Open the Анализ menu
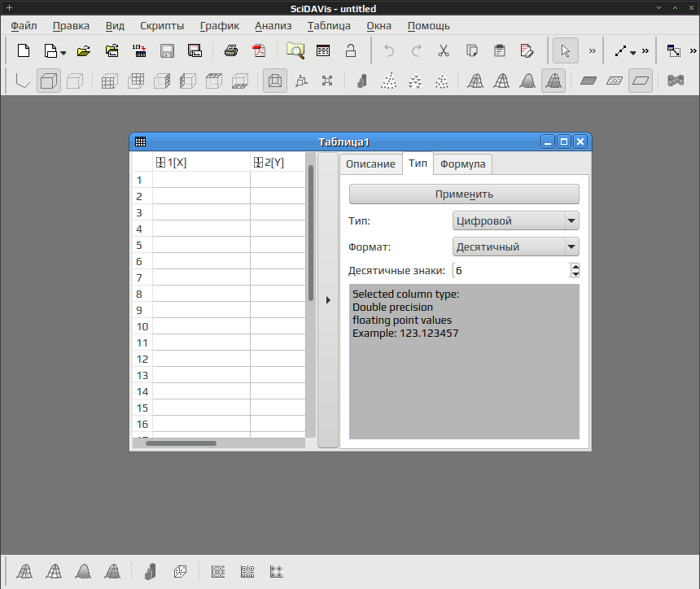Viewport: 700px width, 589px height. (273, 26)
